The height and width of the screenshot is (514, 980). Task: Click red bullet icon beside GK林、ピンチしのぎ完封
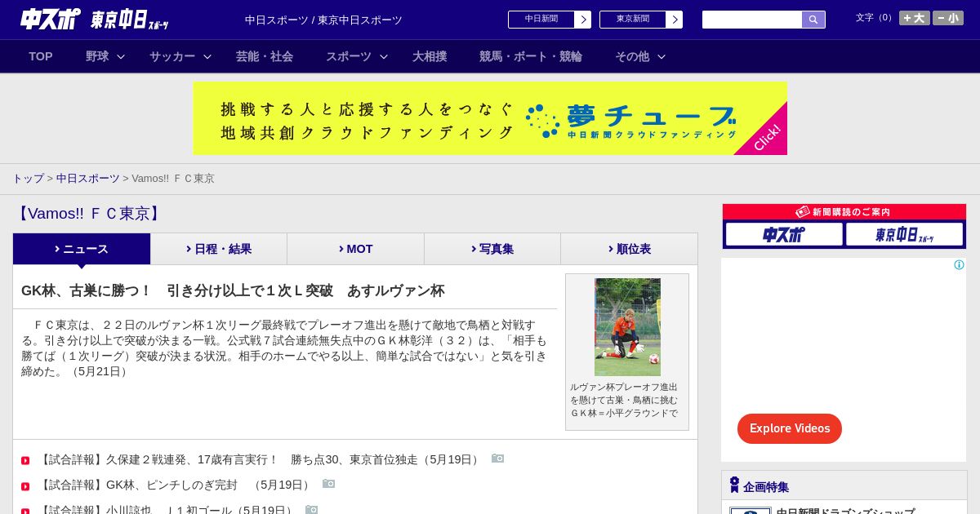pyautogui.click(x=25, y=486)
